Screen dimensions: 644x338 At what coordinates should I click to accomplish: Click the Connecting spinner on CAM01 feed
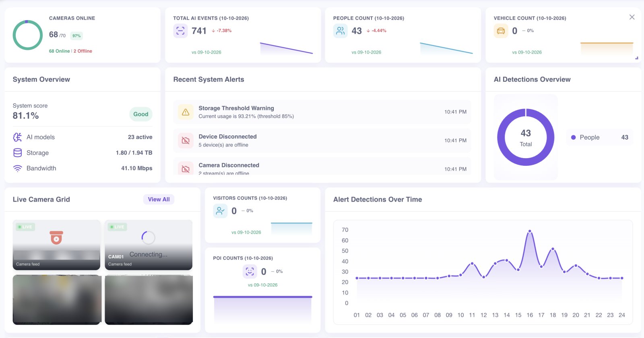pos(148,238)
